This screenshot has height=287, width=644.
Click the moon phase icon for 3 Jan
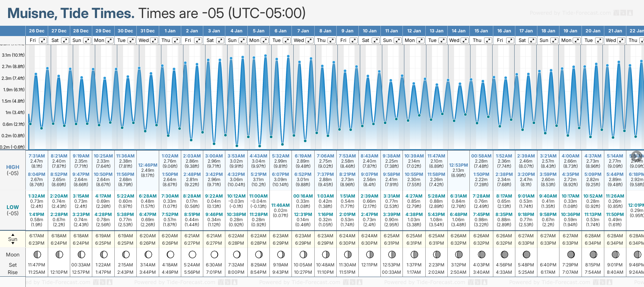[x=214, y=254]
